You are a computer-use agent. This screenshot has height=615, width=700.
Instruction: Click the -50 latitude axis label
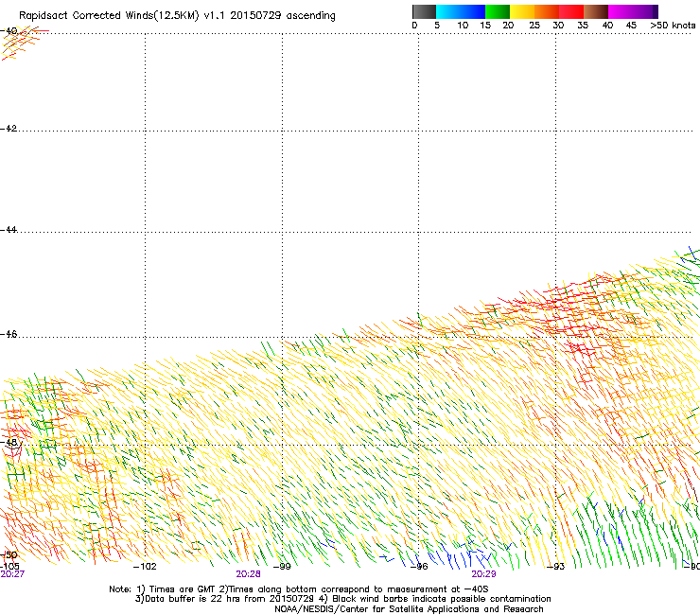point(9,554)
